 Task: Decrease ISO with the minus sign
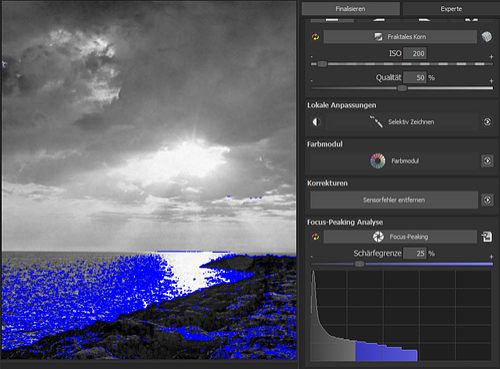pyautogui.click(x=312, y=57)
